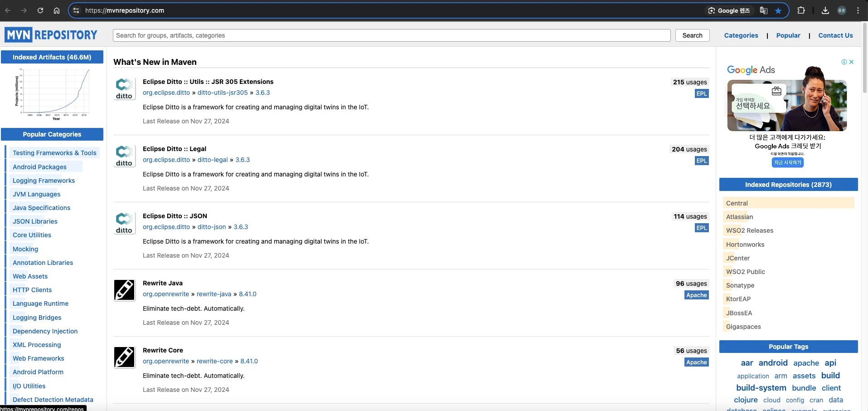Open the build-system popular tag
Viewport: 868px width, 411px height.
[x=761, y=388]
